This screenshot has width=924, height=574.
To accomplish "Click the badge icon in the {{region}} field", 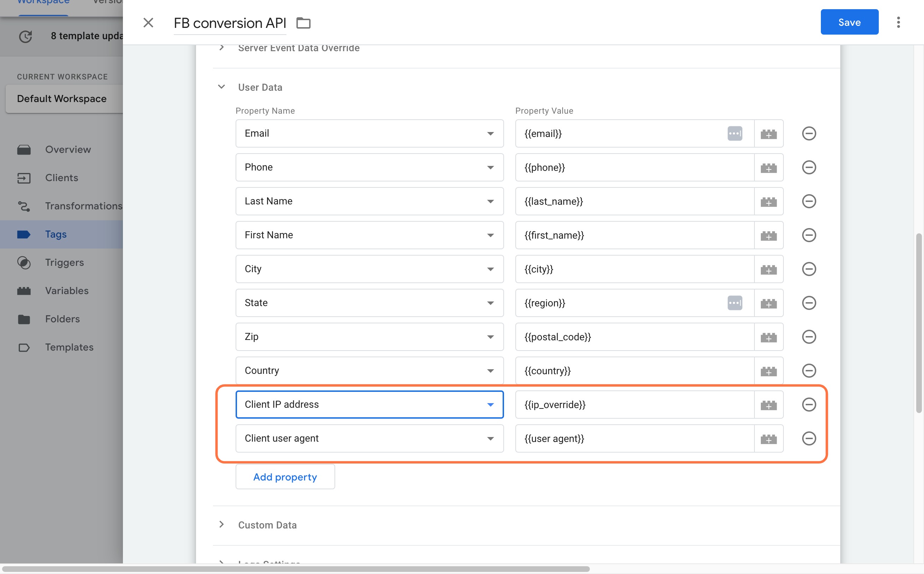I will click(734, 303).
